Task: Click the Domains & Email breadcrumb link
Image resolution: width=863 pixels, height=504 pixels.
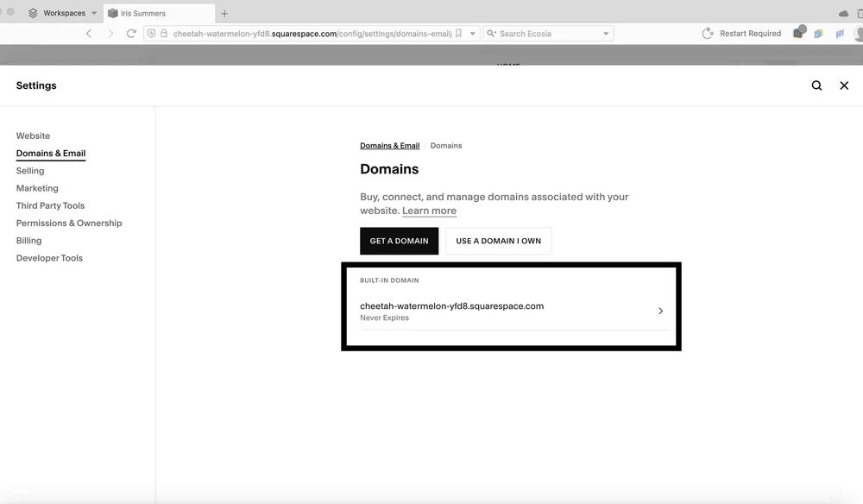Action: point(390,146)
